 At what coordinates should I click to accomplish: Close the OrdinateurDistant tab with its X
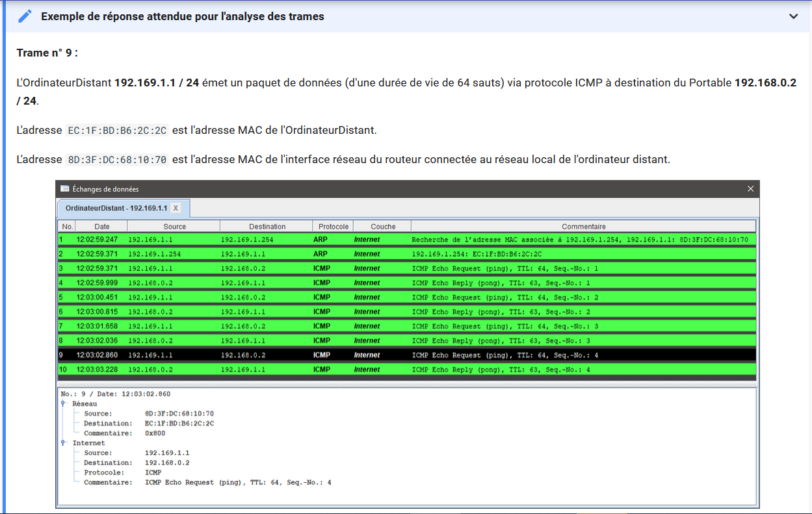pos(176,209)
